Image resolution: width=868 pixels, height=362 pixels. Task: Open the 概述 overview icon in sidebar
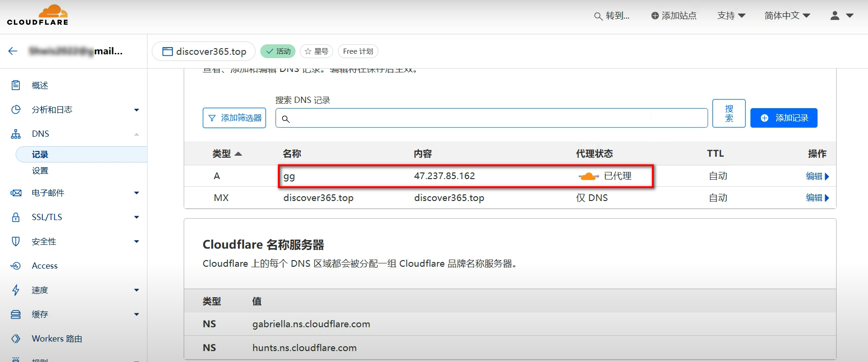click(x=16, y=85)
